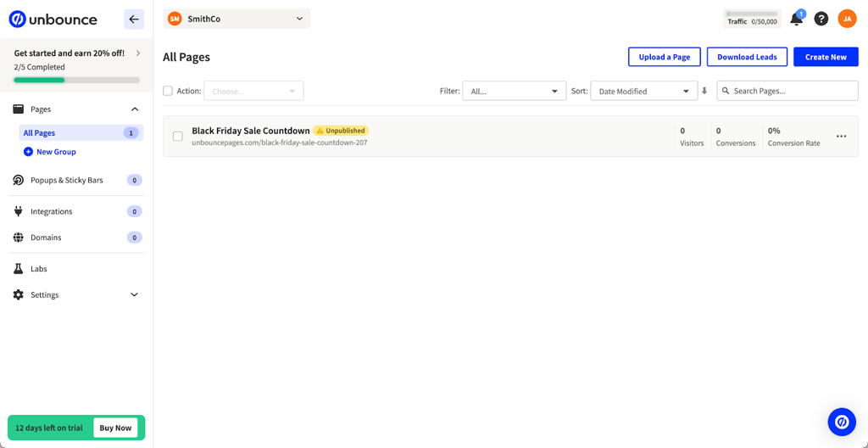
Task: Open the help question mark icon
Action: point(821,19)
